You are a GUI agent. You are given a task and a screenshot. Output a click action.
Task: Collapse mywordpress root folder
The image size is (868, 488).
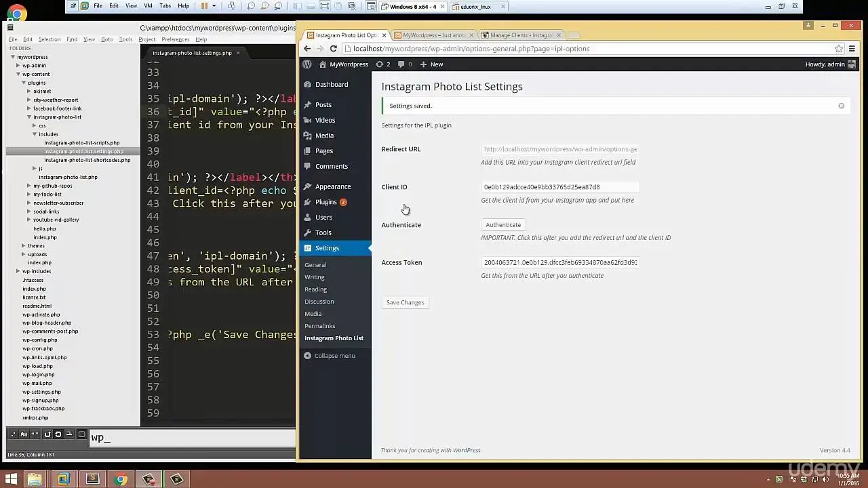coord(13,57)
